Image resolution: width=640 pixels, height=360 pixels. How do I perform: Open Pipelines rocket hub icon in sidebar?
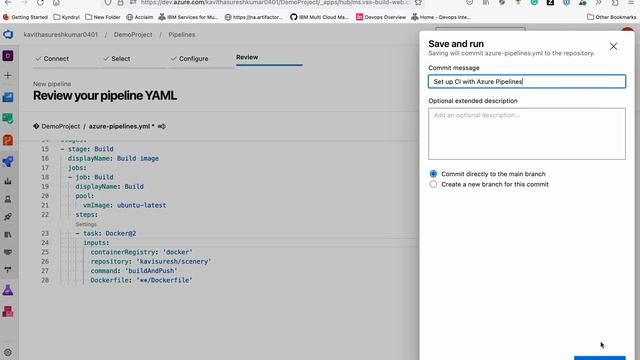click(x=8, y=161)
